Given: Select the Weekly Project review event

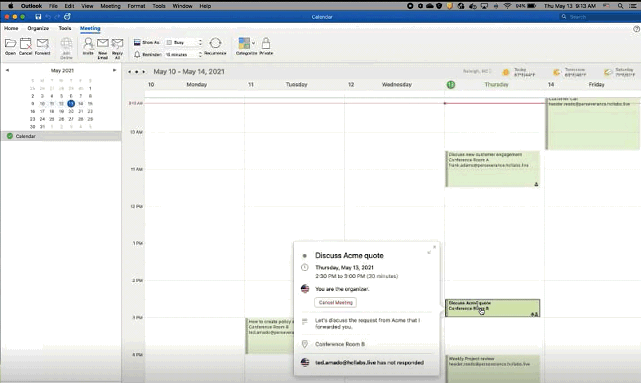Looking at the screenshot, I should pyautogui.click(x=493, y=369).
